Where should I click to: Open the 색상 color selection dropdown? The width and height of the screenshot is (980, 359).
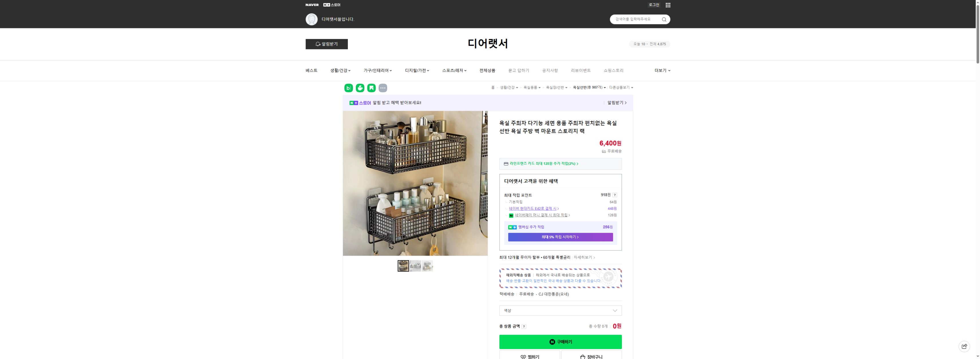pyautogui.click(x=560, y=311)
